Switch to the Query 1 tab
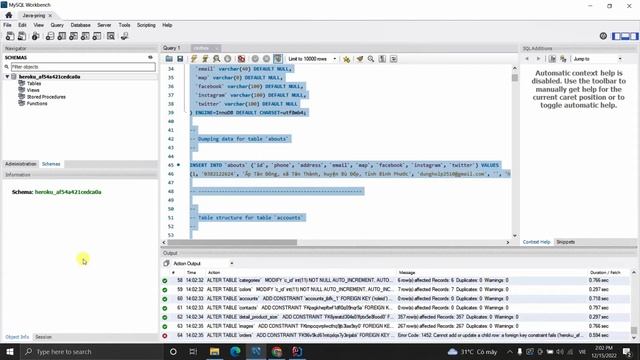This screenshot has width=640, height=360. click(171, 48)
